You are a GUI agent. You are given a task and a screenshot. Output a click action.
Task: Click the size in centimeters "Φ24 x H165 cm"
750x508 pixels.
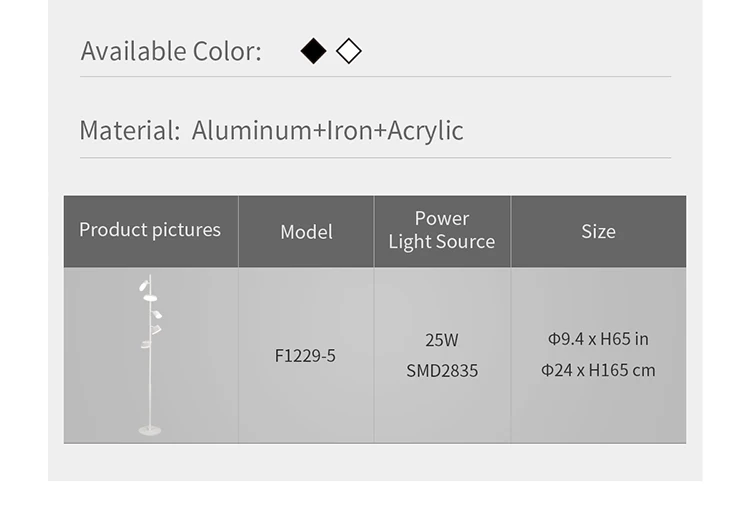tap(598, 370)
